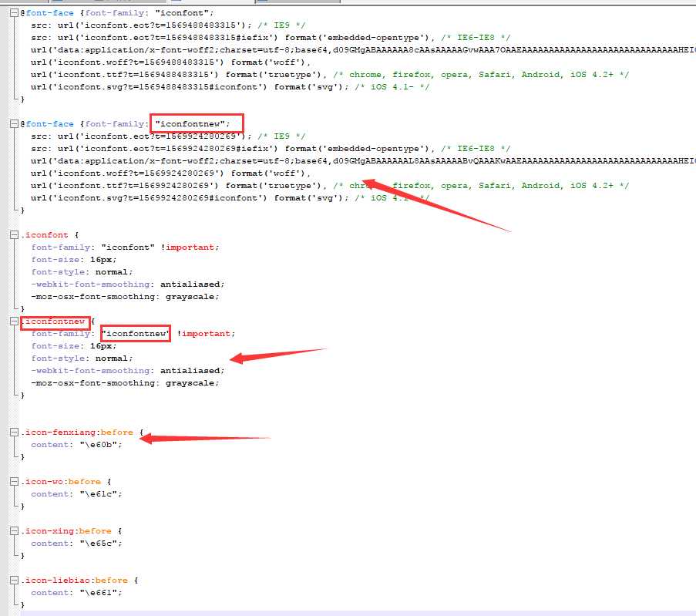Click the .iconfont selector text
The image size is (696, 616).
coord(45,235)
